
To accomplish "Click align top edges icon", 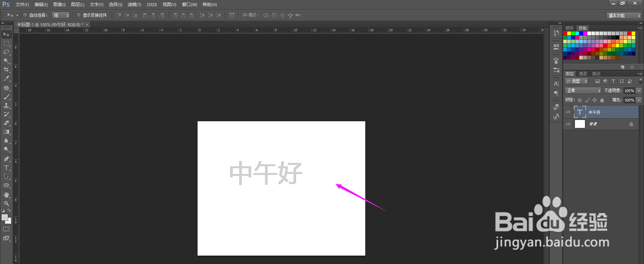I will click(x=119, y=15).
